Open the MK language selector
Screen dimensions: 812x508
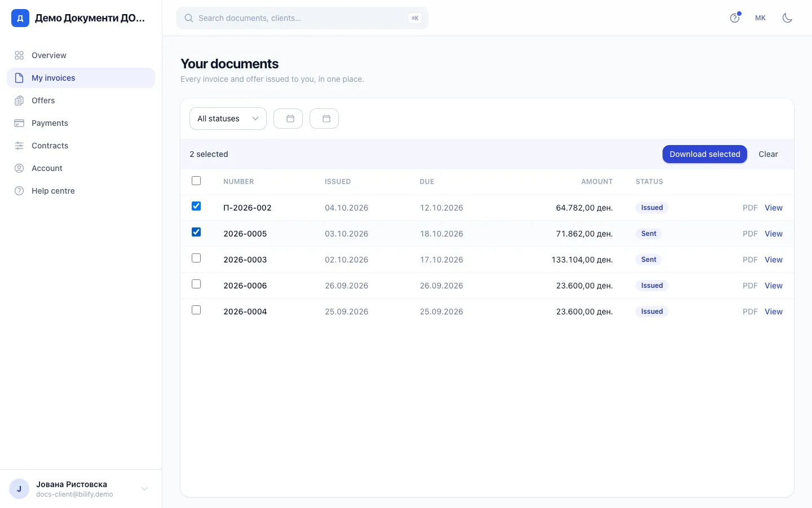[x=760, y=18]
